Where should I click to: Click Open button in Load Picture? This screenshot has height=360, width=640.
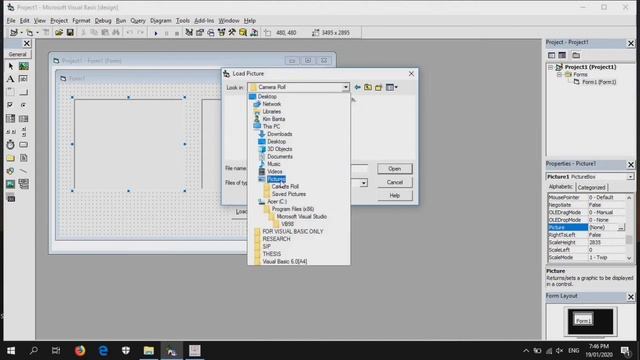[x=394, y=169]
